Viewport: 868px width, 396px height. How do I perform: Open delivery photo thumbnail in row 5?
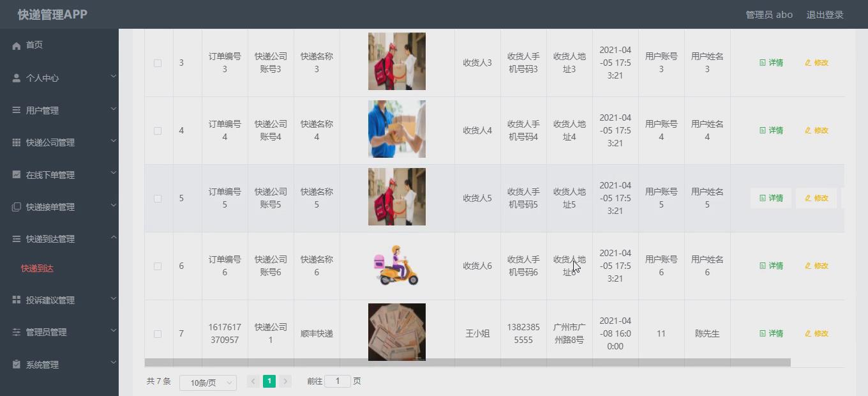(x=397, y=197)
